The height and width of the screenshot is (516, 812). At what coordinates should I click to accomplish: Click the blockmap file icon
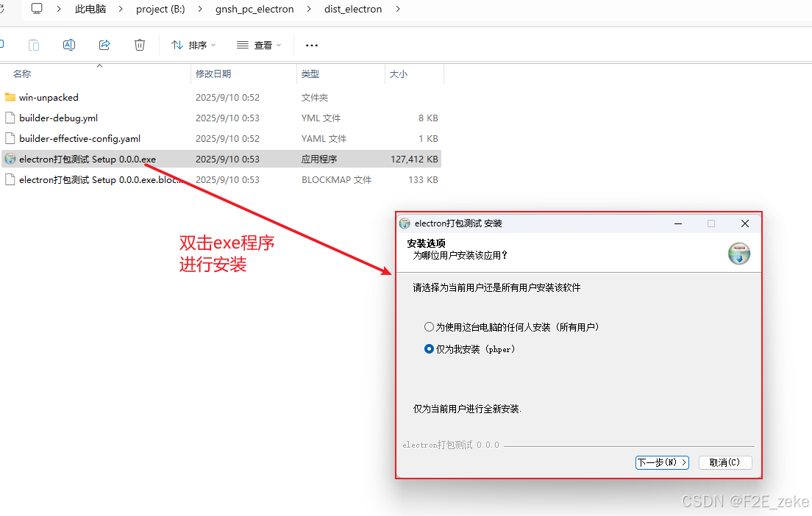(x=10, y=179)
